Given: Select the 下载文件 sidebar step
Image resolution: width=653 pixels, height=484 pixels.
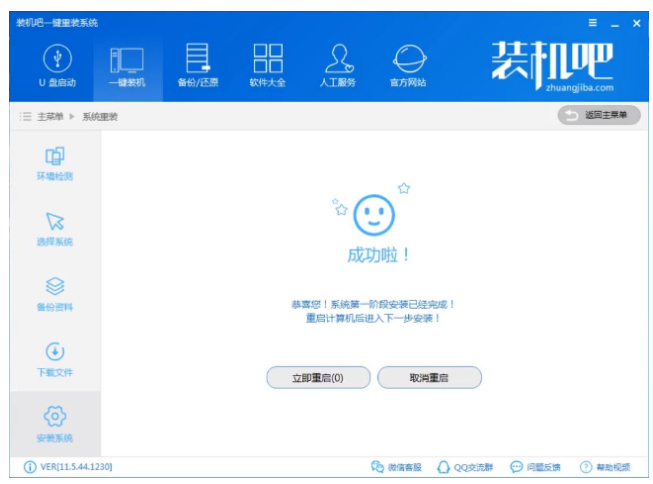Looking at the screenshot, I should tap(55, 360).
